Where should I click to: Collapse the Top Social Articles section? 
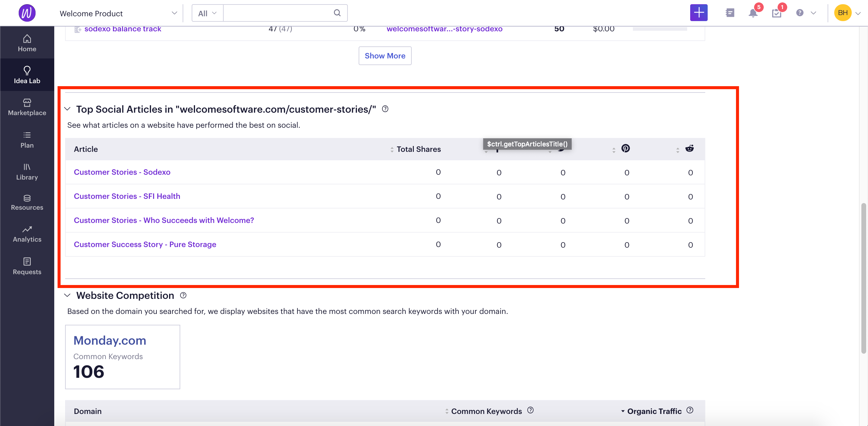(x=68, y=109)
